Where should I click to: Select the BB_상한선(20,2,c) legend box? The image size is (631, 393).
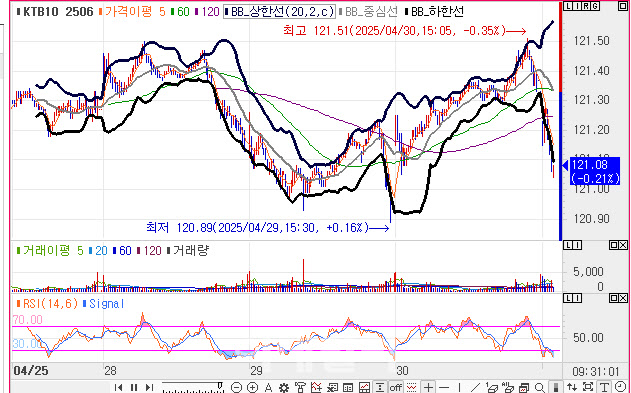pos(279,12)
